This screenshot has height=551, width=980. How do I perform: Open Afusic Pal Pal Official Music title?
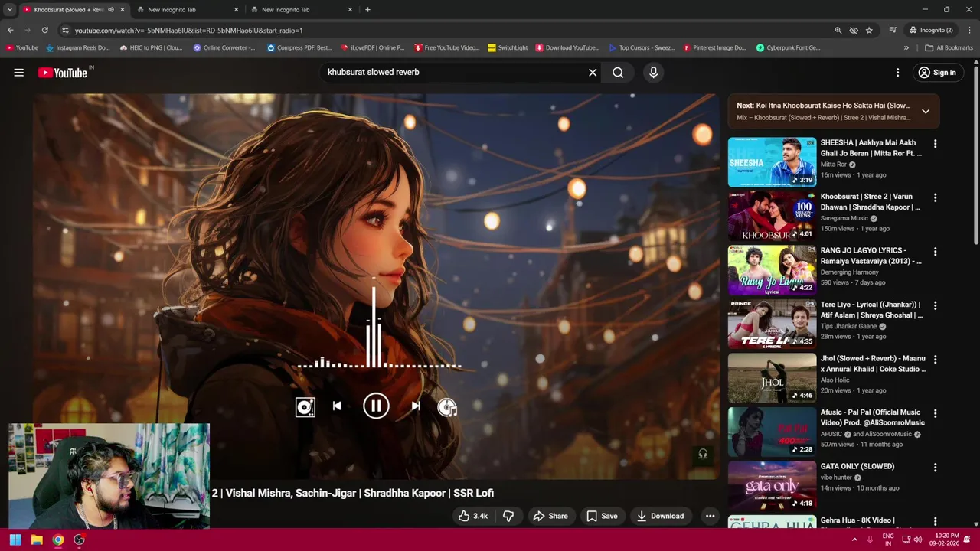pyautogui.click(x=873, y=417)
